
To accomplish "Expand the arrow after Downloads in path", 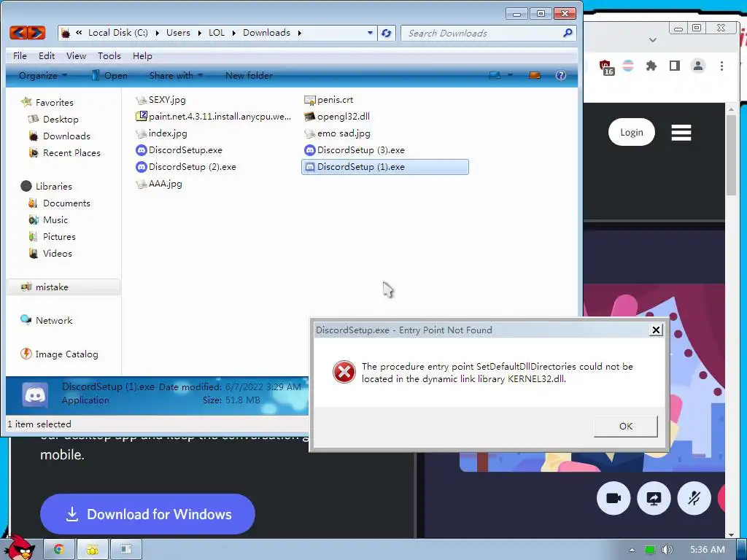I will coord(300,33).
